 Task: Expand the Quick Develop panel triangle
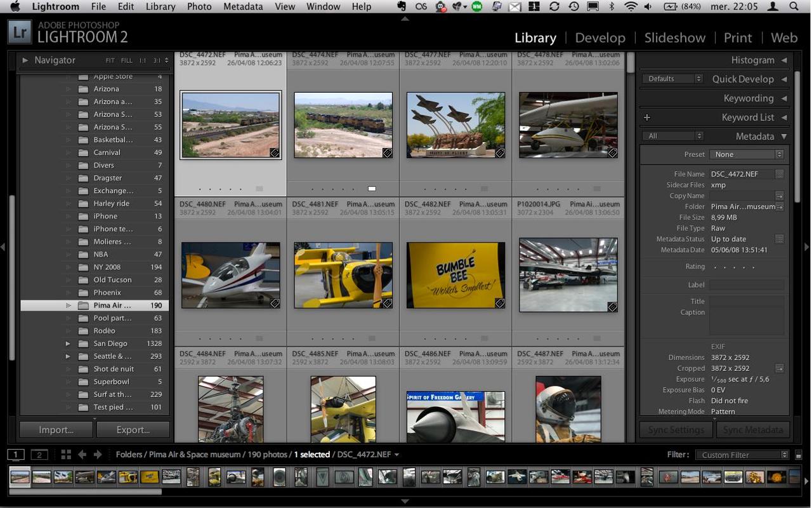coord(784,79)
